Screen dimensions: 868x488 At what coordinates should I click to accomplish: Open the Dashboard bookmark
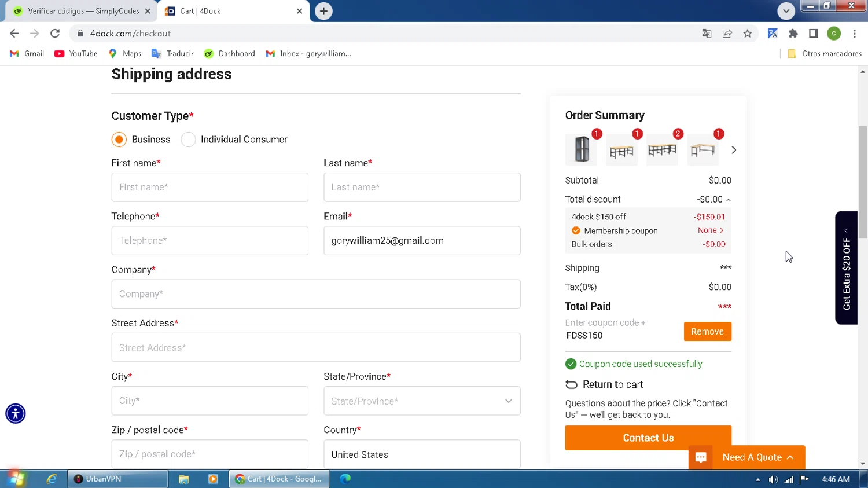[230, 53]
